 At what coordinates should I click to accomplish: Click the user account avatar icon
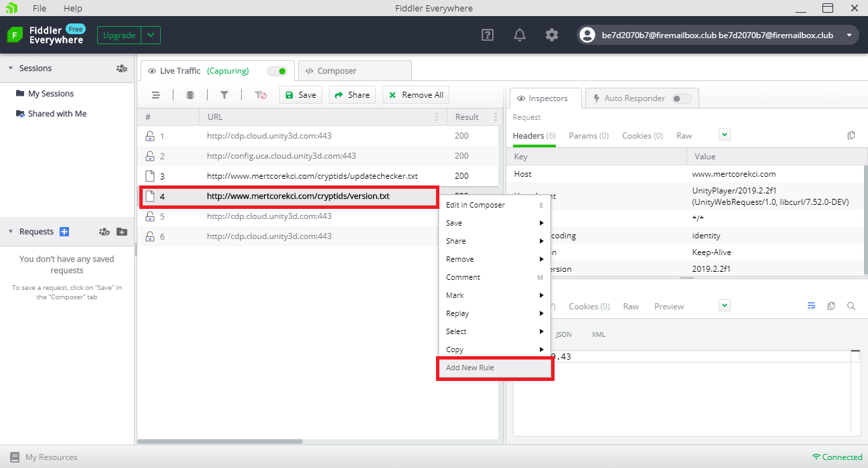click(x=587, y=35)
